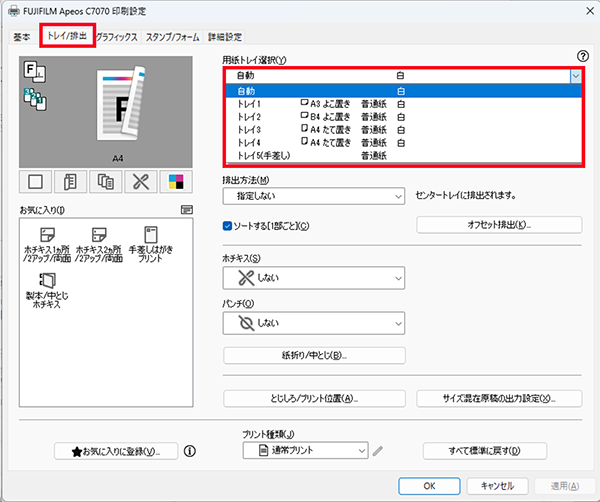Open the パンチ dropdown
This screenshot has width=600, height=502.
313,323
